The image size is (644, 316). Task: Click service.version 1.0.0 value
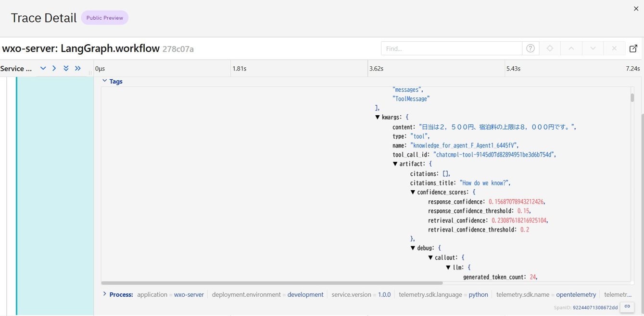(384, 294)
